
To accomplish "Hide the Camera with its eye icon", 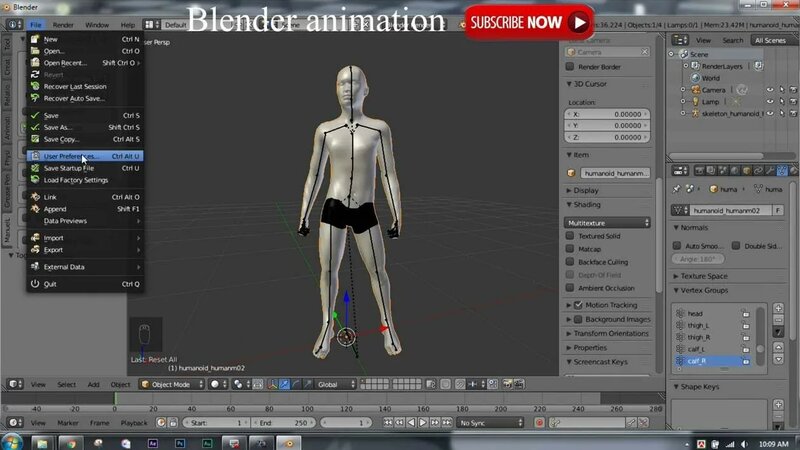I will click(770, 90).
